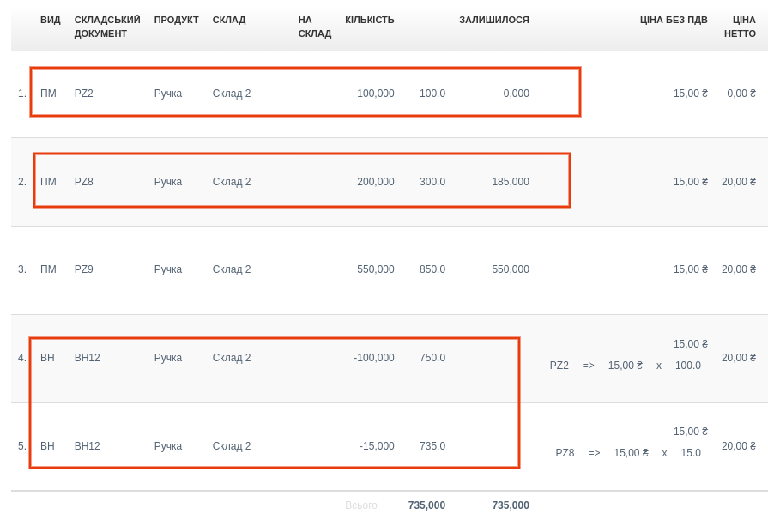
Task: Click the КІЛЬКІСТЬ column header
Action: click(x=370, y=20)
